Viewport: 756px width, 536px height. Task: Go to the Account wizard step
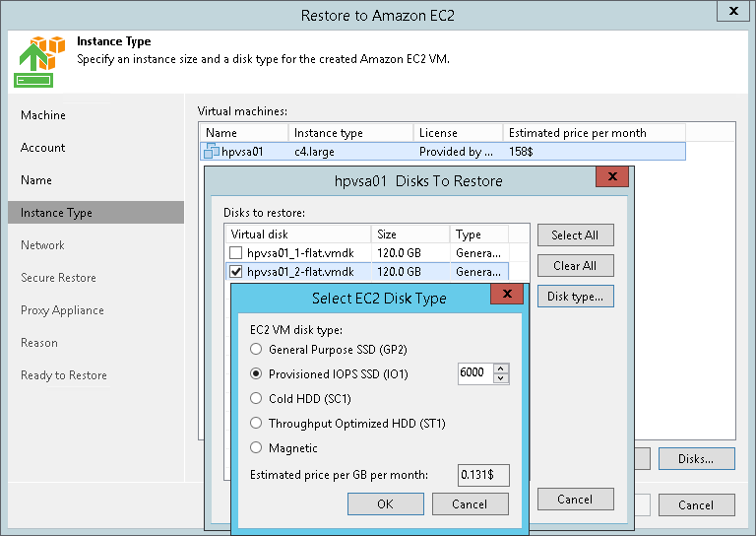[43, 148]
